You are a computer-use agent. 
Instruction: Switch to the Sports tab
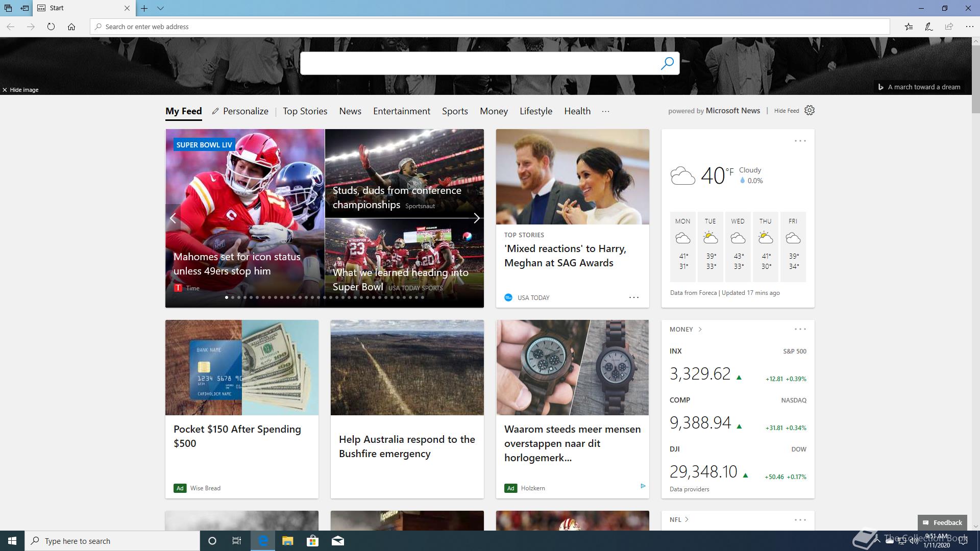click(x=455, y=111)
